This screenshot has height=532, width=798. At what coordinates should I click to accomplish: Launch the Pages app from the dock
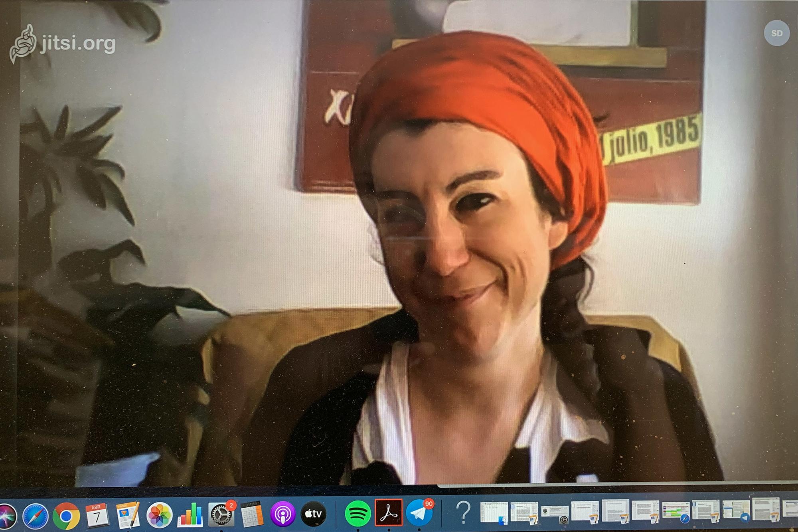[x=128, y=515]
